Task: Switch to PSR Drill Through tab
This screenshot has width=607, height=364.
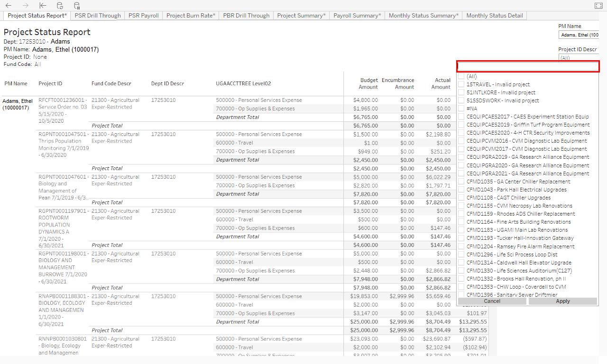Action: click(98, 16)
